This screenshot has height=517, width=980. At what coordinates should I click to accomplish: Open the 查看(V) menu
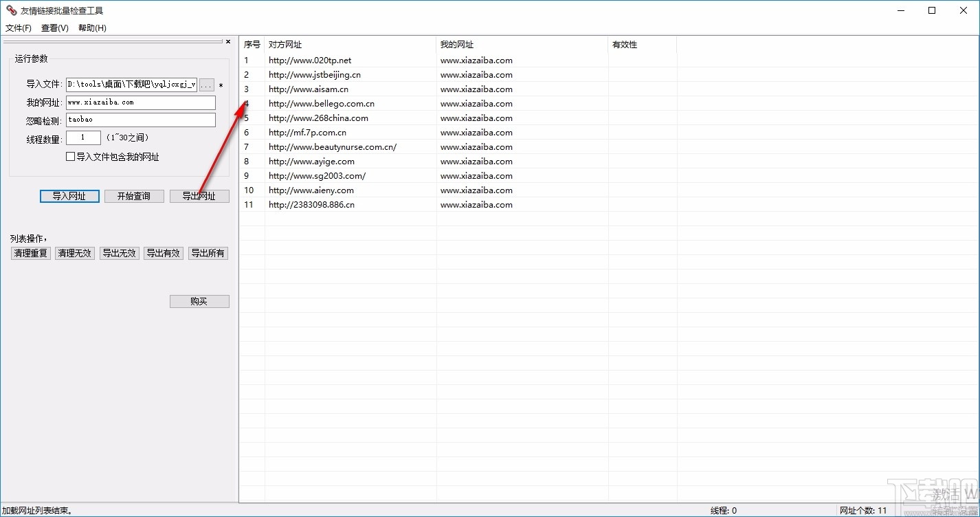[55, 28]
